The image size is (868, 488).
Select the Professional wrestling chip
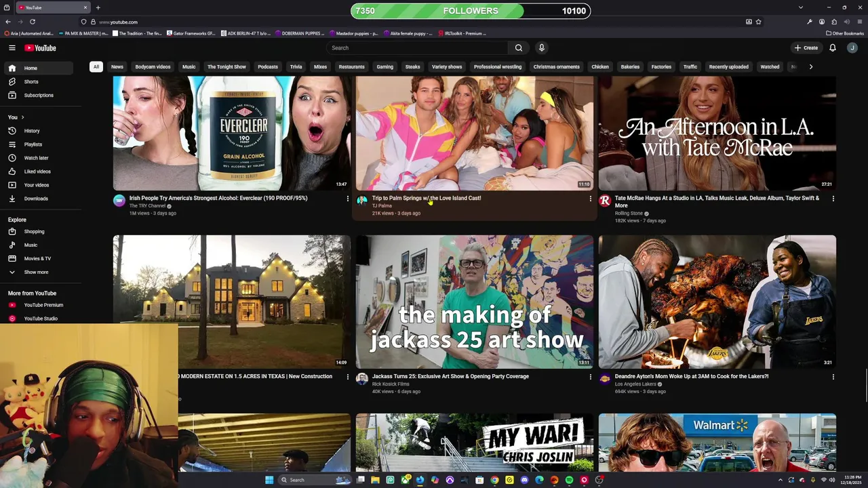(498, 66)
